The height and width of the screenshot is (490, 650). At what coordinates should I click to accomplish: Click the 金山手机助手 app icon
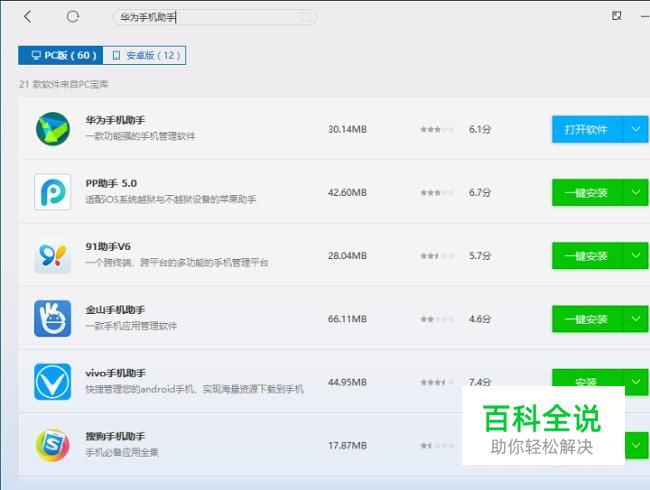[x=53, y=319]
